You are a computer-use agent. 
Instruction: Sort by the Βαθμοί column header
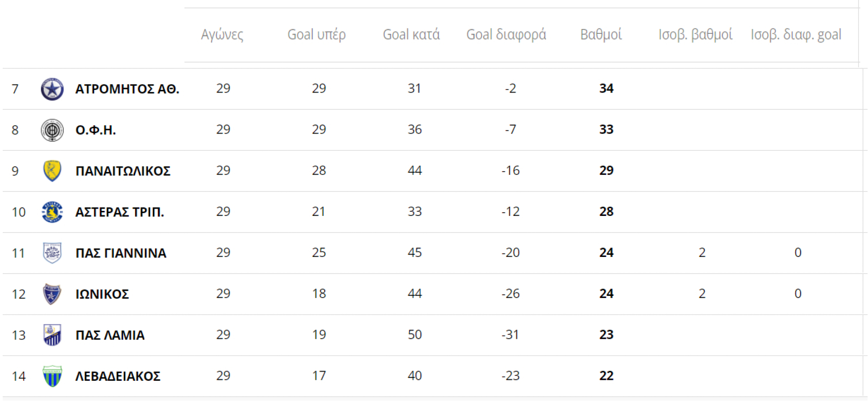[601, 35]
